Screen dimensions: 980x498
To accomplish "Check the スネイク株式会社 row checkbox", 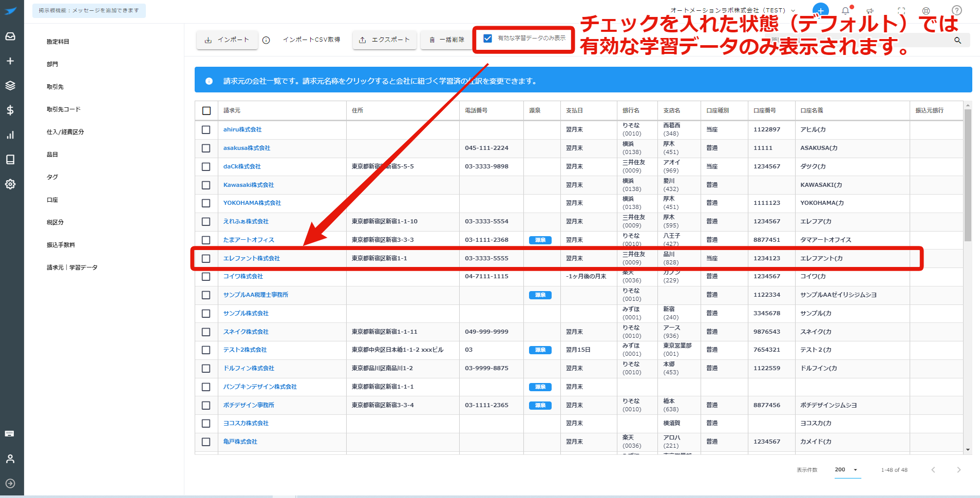I will pos(206,332).
